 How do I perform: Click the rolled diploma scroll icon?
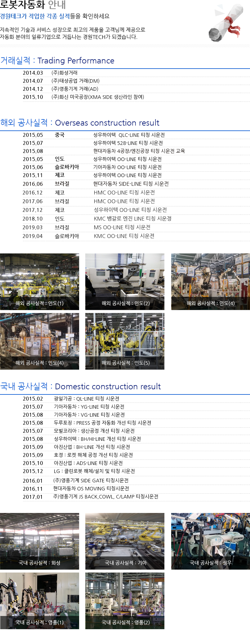[226, 23]
